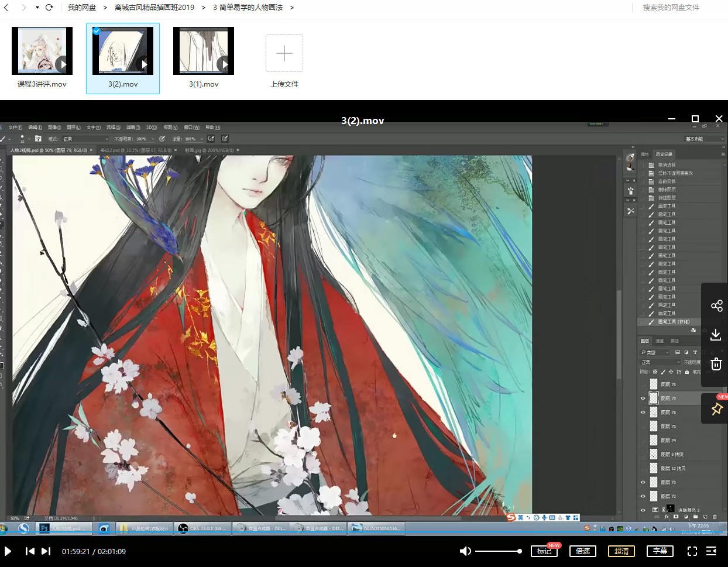The image size is (728, 567).
Task: Click the download icon in the right panel
Action: (x=716, y=335)
